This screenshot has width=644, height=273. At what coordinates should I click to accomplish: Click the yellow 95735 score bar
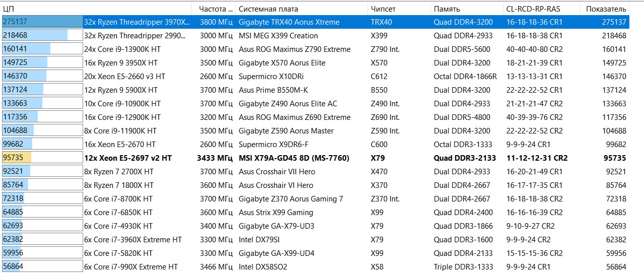41,158
